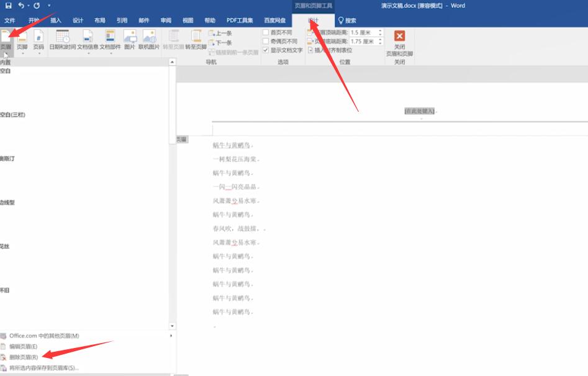Switch to the 引用 ribbon tab
The height and width of the screenshot is (376, 588).
[x=122, y=21]
